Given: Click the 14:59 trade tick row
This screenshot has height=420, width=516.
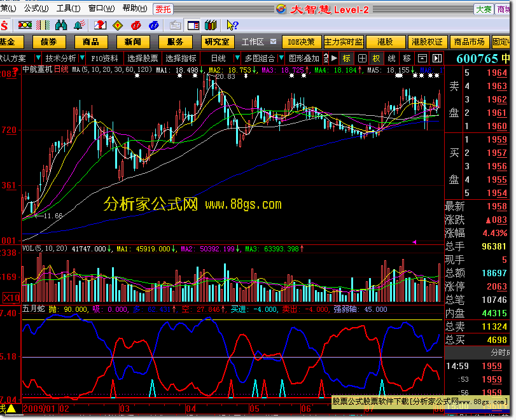Looking at the screenshot, I should (477, 366).
